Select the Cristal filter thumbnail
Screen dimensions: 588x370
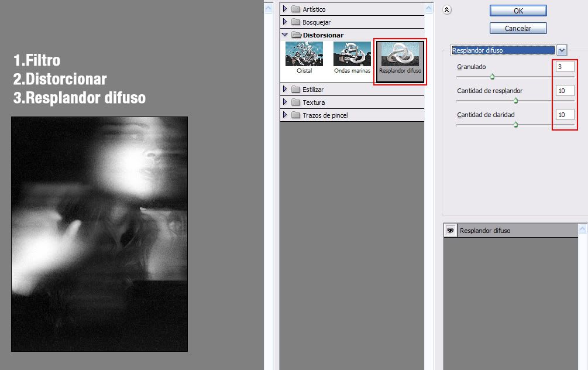pyautogui.click(x=304, y=57)
